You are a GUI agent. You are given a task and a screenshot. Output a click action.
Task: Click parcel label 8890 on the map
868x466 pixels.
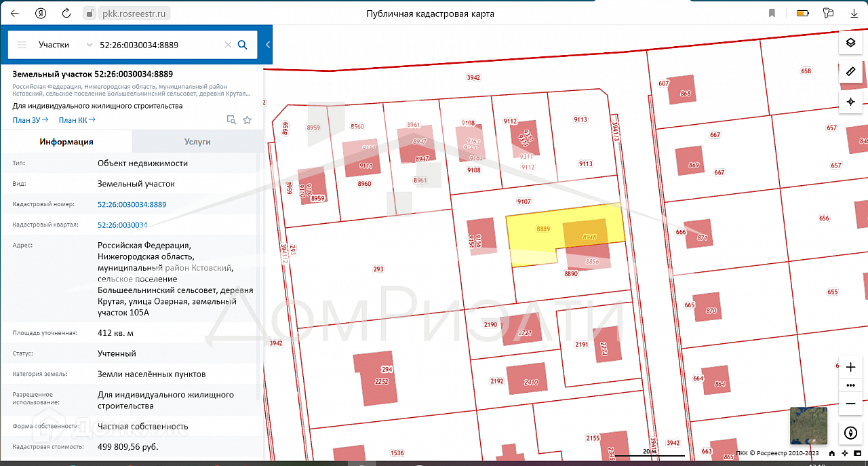pos(571,274)
